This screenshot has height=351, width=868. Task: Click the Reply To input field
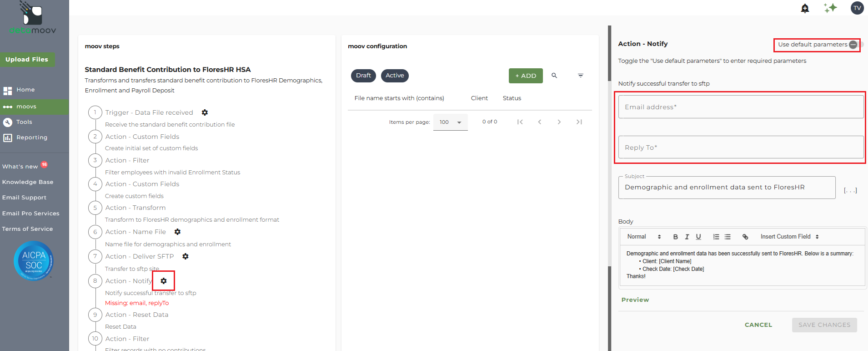(741, 148)
